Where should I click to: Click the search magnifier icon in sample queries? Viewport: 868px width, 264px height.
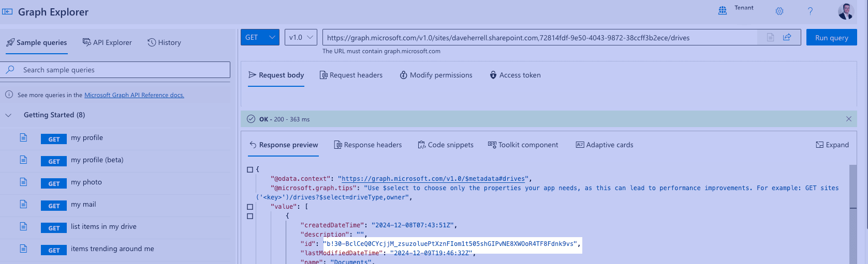(x=10, y=70)
